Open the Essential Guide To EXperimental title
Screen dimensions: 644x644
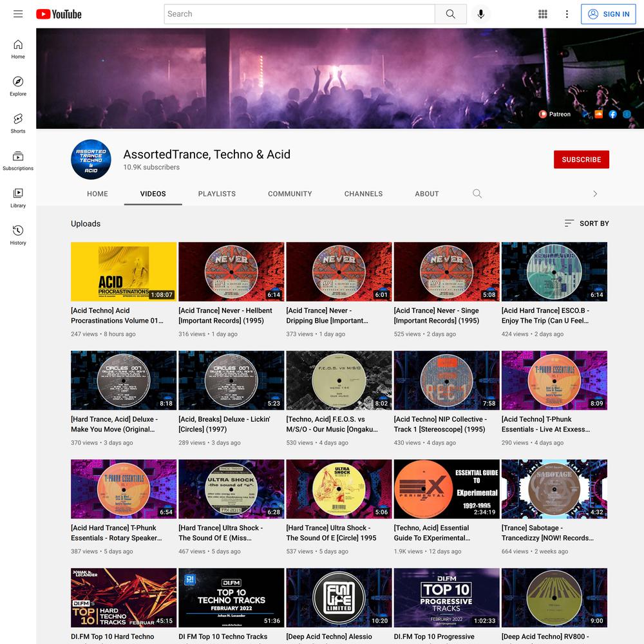click(432, 533)
